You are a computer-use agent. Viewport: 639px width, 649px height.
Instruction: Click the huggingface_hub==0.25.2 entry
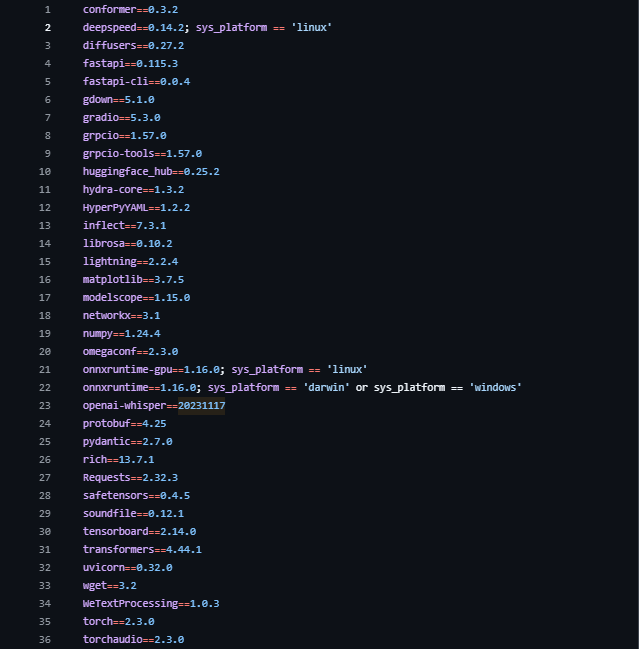point(151,171)
